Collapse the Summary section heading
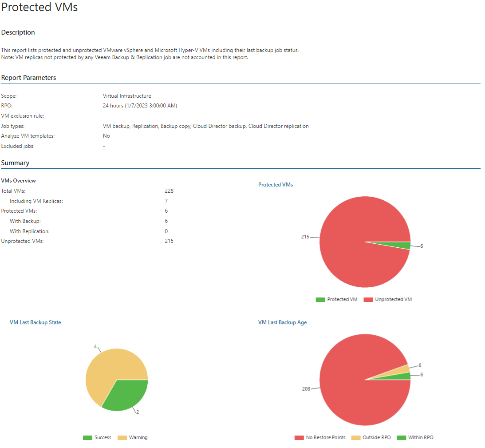 [15, 163]
